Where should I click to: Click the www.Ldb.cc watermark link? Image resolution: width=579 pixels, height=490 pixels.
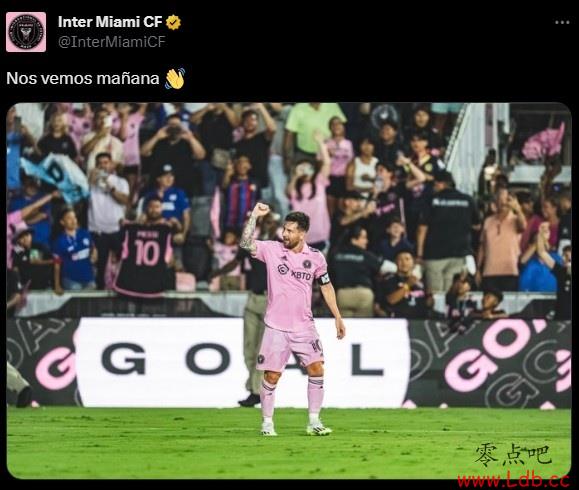[513, 480]
